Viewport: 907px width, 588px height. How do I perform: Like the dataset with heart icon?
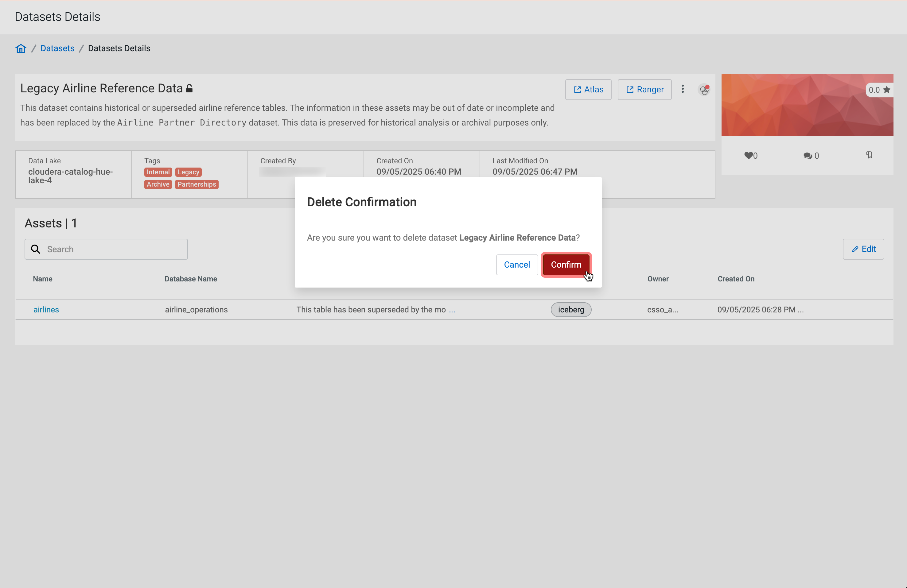coord(749,155)
